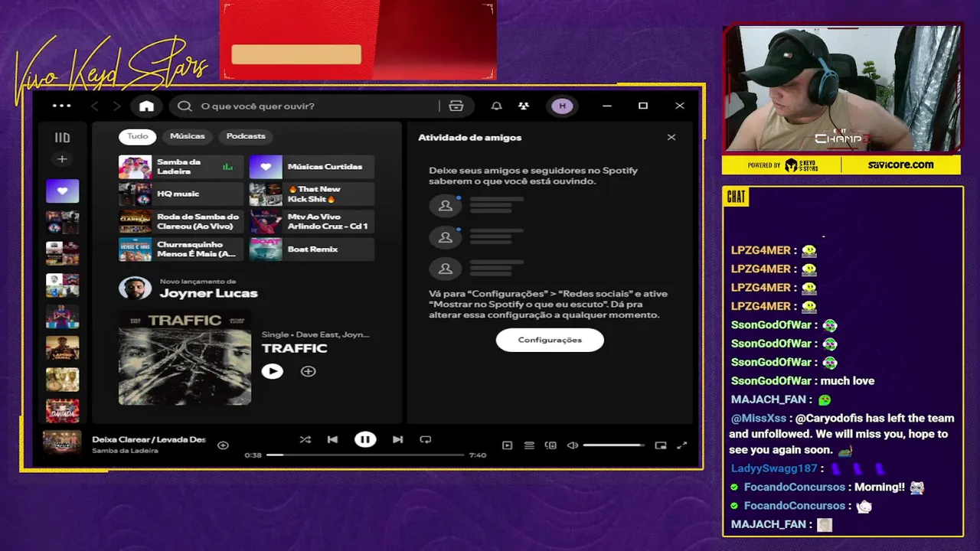
Task: Click the Atividade de amigos heading
Action: click(x=469, y=138)
